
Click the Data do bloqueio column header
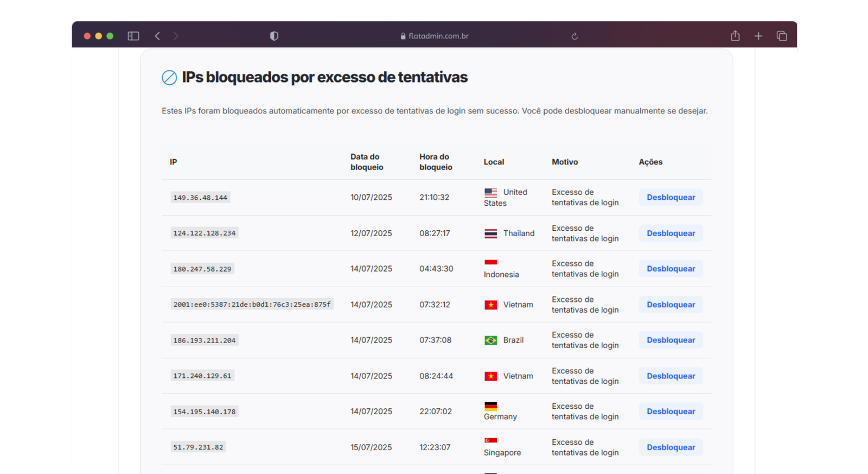(367, 162)
